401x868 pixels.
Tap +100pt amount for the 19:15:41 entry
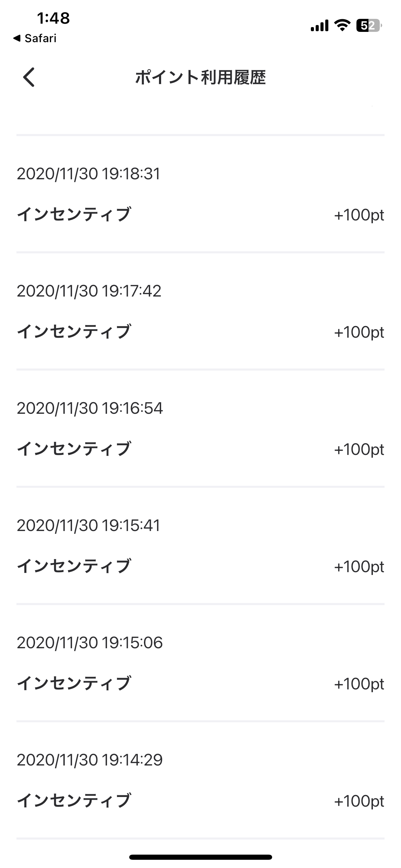click(359, 567)
